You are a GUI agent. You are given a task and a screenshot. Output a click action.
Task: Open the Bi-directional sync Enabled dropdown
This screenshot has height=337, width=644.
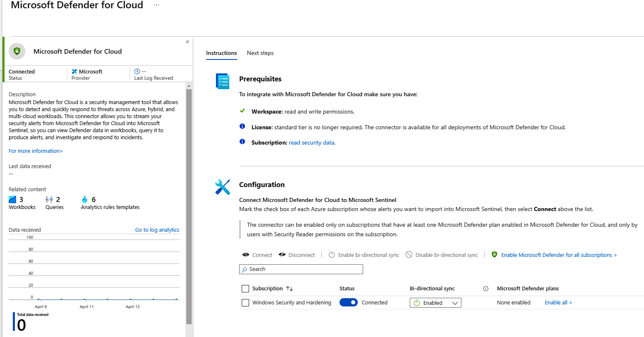coord(435,303)
